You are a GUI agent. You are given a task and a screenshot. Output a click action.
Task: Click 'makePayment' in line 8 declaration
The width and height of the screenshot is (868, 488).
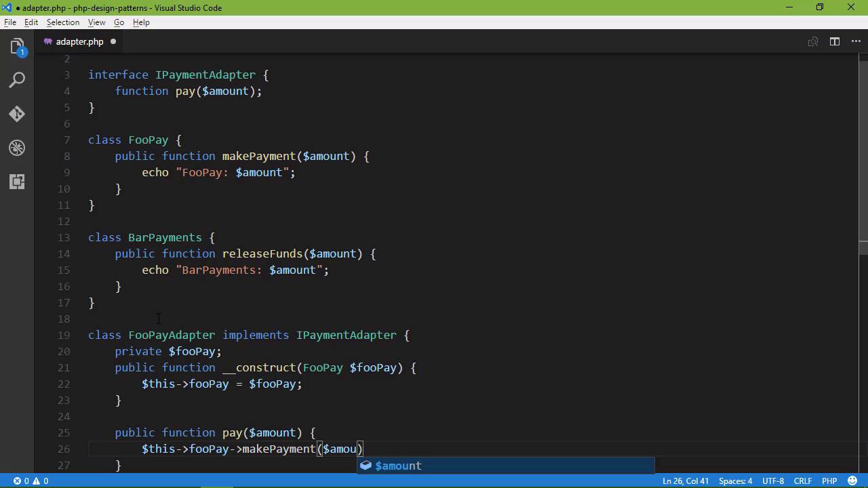pyautogui.click(x=259, y=156)
